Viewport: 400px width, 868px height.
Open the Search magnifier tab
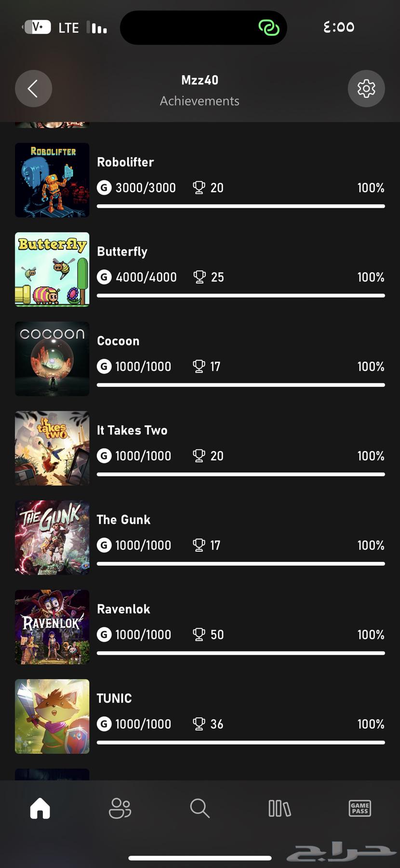pyautogui.click(x=200, y=808)
